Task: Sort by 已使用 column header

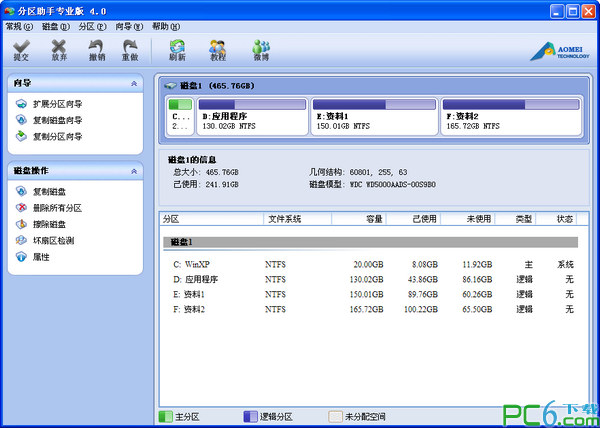Action: click(414, 219)
